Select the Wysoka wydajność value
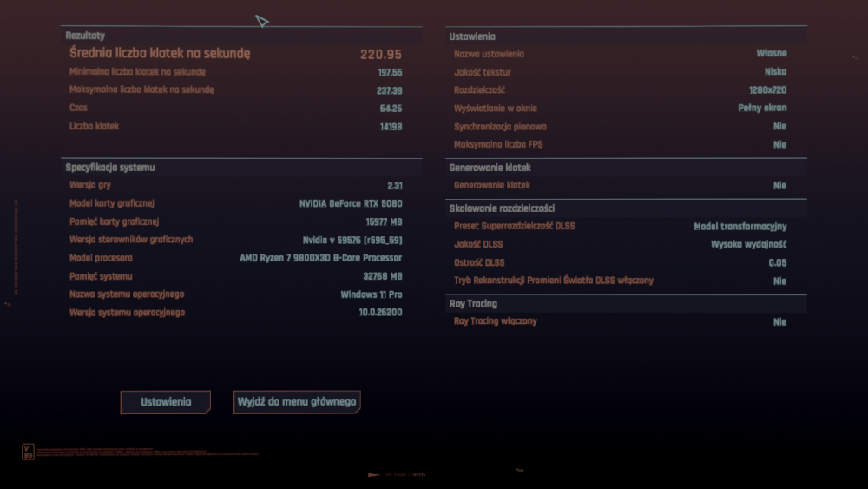This screenshot has width=868, height=489. point(748,244)
